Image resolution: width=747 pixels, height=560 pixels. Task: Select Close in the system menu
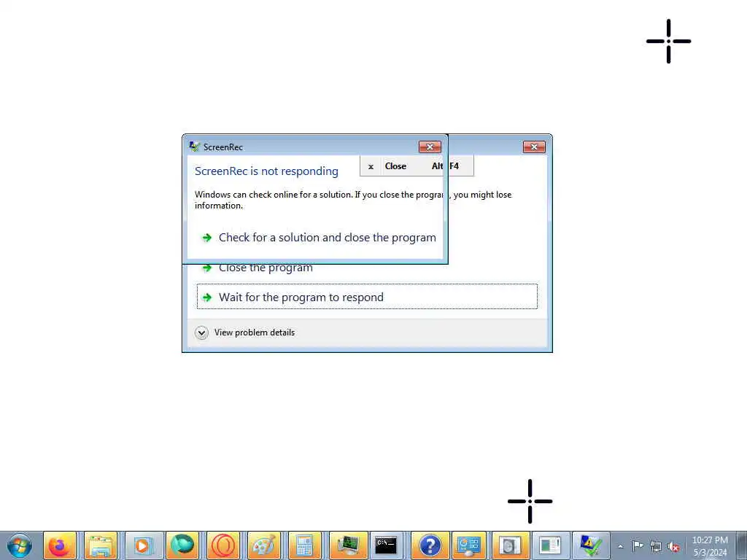point(417,166)
